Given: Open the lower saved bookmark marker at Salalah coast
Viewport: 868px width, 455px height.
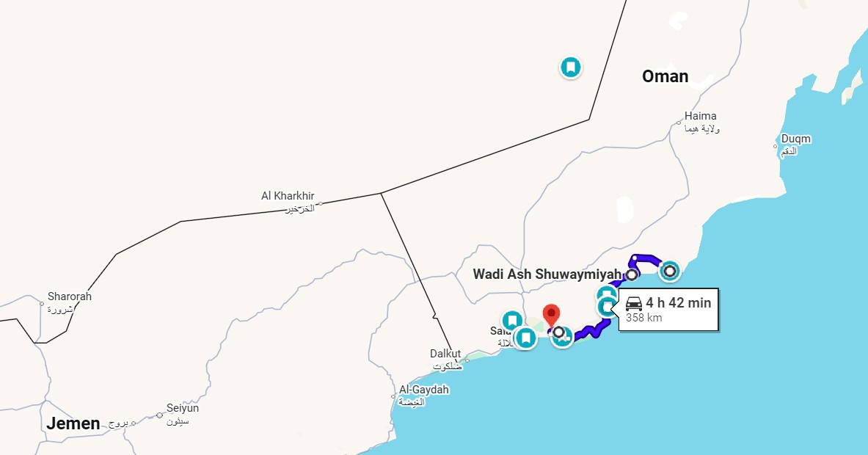Looking at the screenshot, I should click(x=525, y=337).
